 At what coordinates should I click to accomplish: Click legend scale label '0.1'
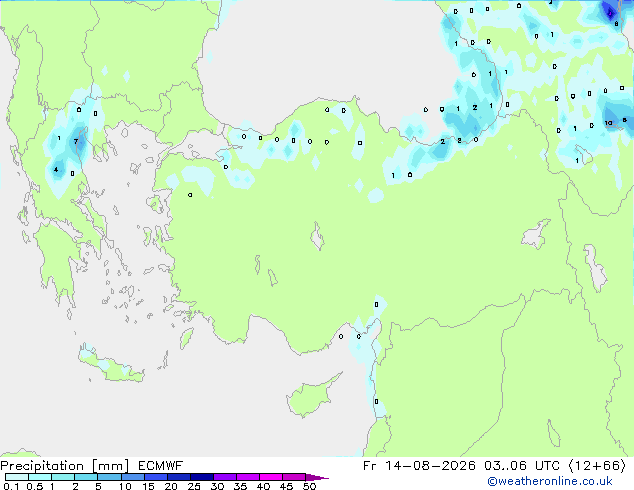tap(11, 486)
